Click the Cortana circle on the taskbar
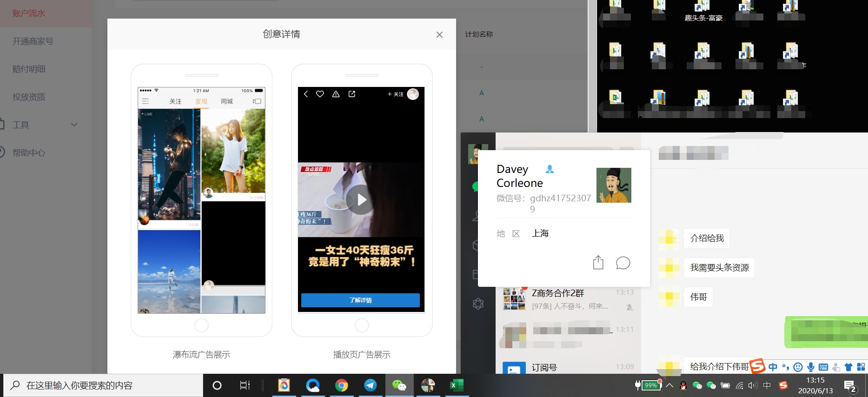 click(x=217, y=385)
